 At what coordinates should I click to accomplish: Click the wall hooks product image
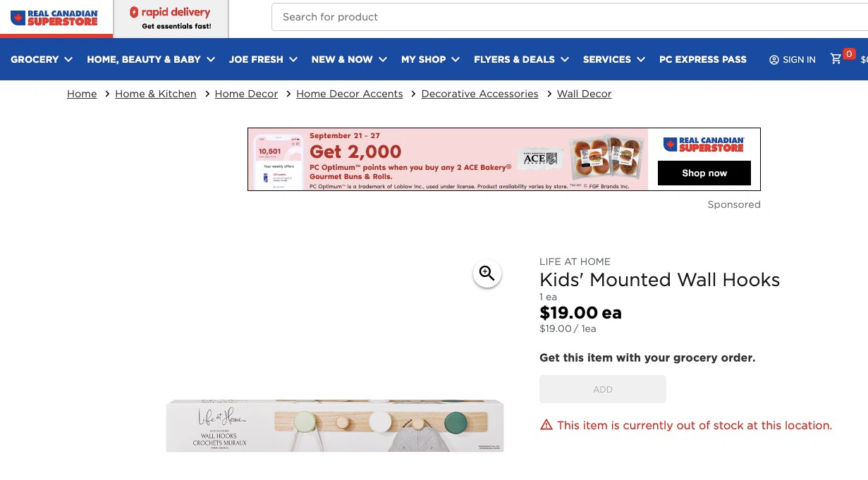335,425
